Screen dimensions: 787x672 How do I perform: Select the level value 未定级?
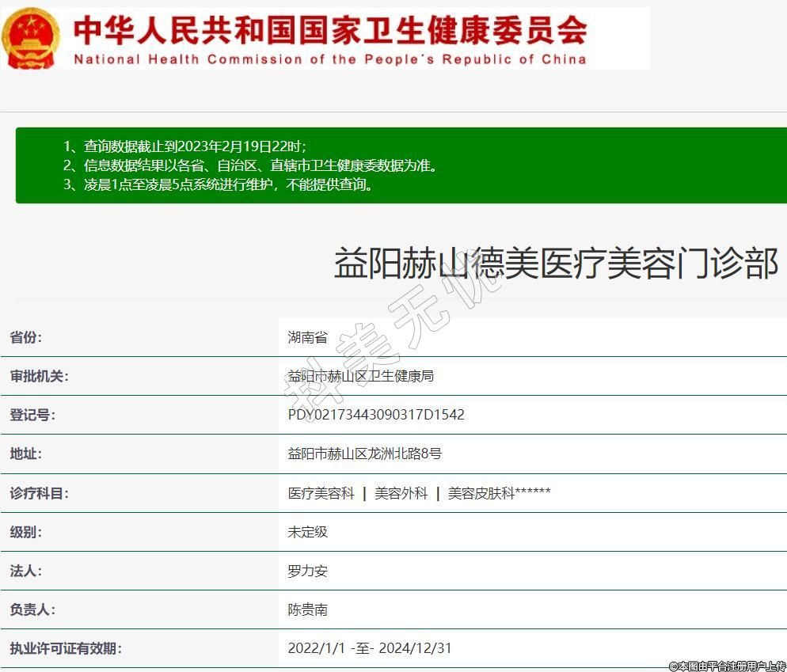click(307, 532)
